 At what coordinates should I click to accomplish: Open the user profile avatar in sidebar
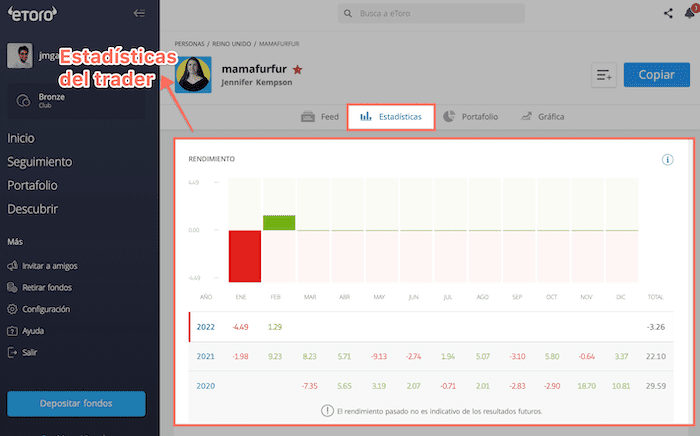tap(20, 56)
